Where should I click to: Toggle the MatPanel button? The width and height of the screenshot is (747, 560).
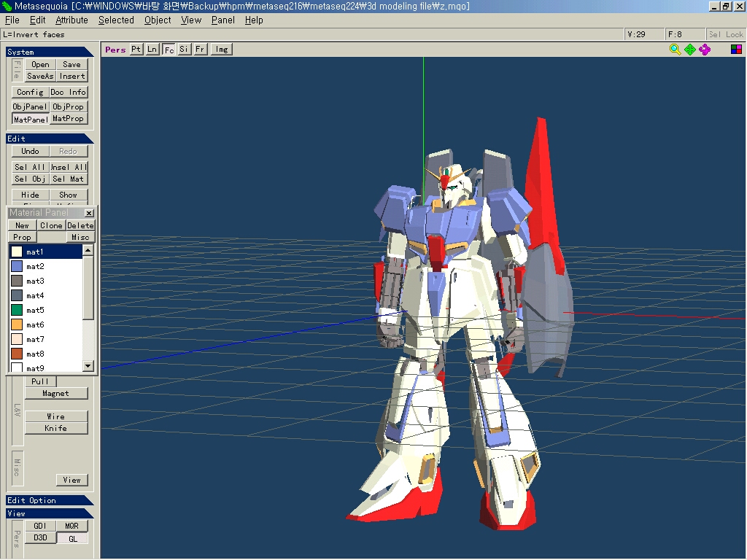click(30, 119)
